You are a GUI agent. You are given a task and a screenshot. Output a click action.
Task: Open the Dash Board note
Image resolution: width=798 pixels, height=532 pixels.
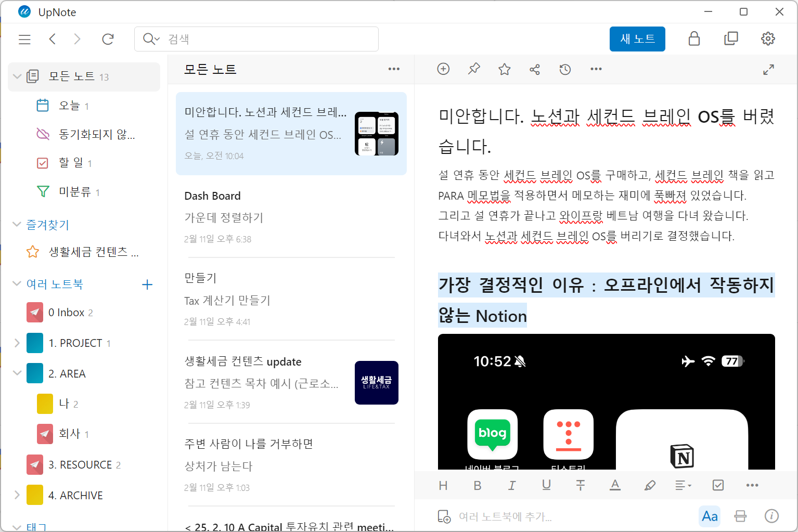pyautogui.click(x=291, y=216)
